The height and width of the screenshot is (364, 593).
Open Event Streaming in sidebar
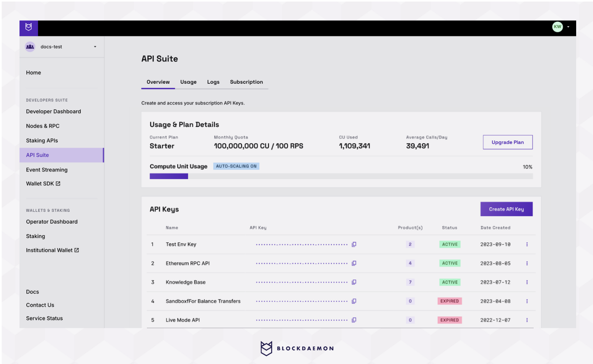point(47,170)
